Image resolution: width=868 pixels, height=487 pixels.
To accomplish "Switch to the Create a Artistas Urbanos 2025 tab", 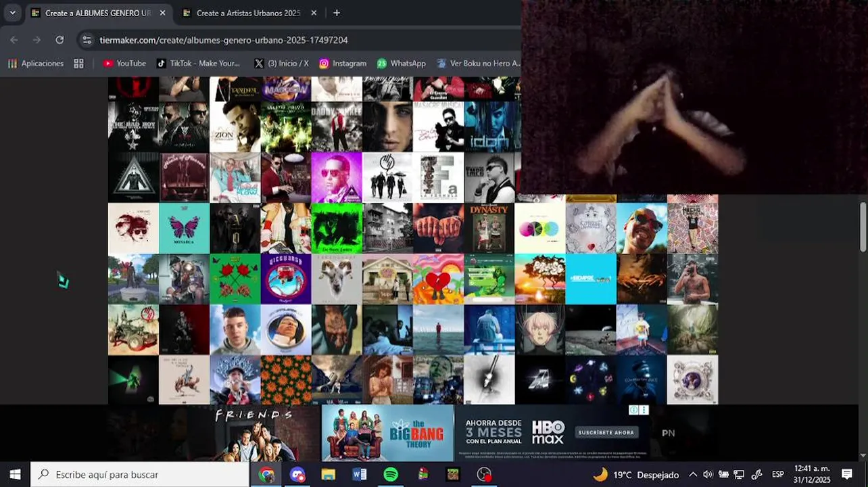I will (248, 13).
